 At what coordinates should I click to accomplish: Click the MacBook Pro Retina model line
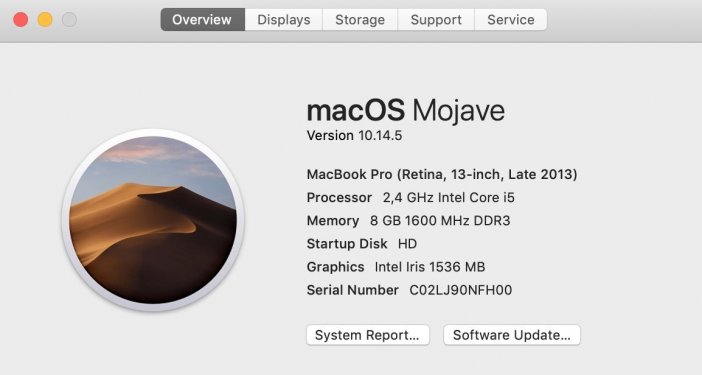(442, 174)
